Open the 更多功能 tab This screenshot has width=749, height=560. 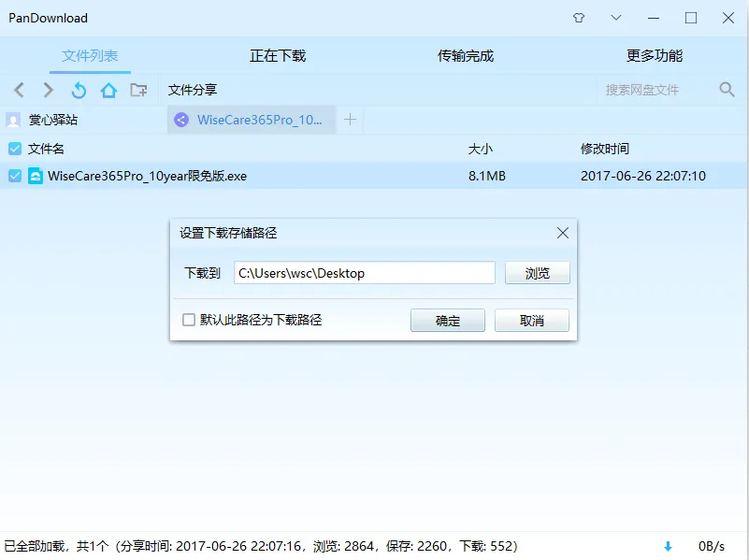tap(655, 56)
